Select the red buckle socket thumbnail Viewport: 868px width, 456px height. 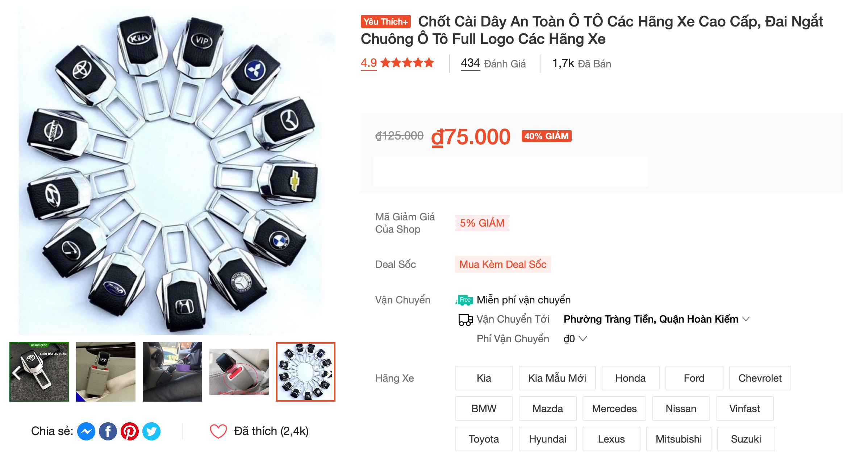point(239,372)
